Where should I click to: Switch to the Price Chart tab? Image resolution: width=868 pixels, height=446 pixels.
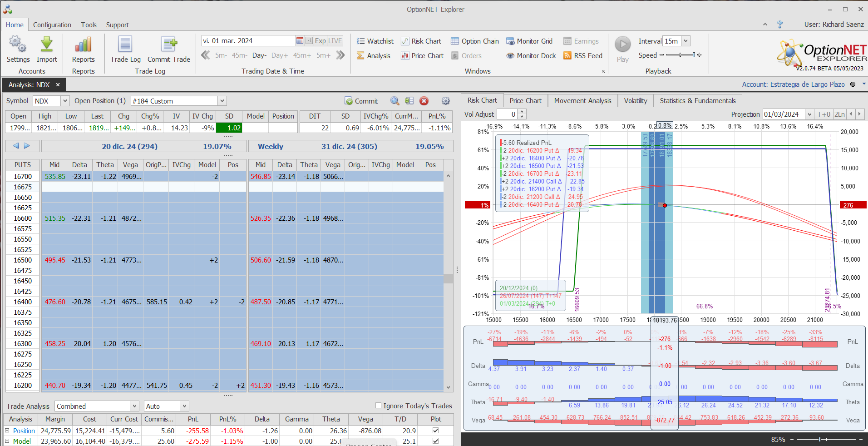pyautogui.click(x=525, y=100)
